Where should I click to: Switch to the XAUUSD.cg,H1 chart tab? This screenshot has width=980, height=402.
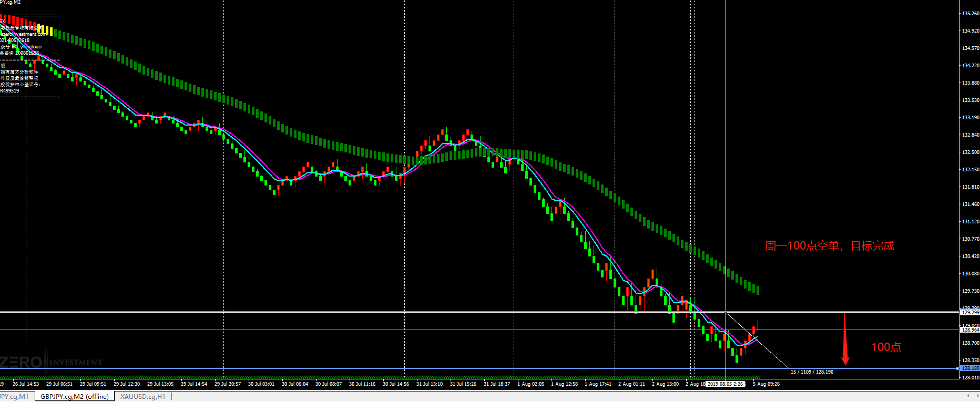(142, 397)
